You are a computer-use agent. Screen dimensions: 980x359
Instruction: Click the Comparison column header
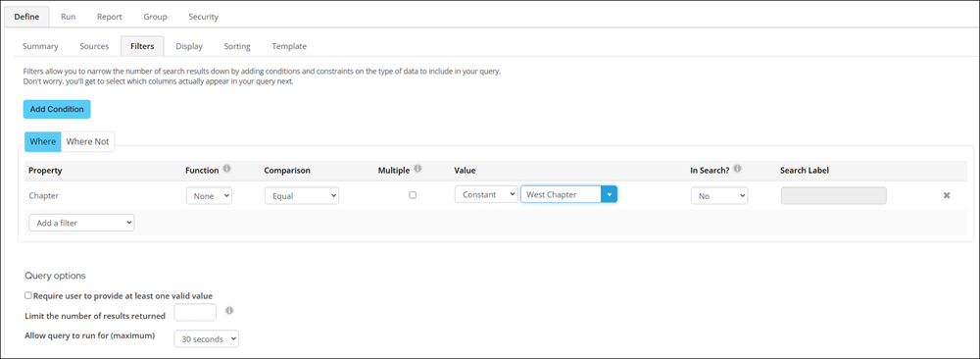(287, 170)
